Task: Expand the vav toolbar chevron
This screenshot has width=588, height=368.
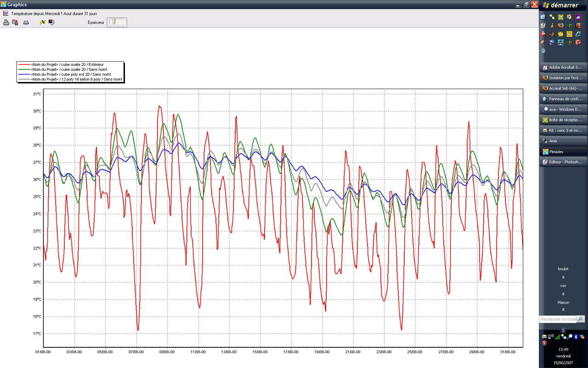Action: 563,294
